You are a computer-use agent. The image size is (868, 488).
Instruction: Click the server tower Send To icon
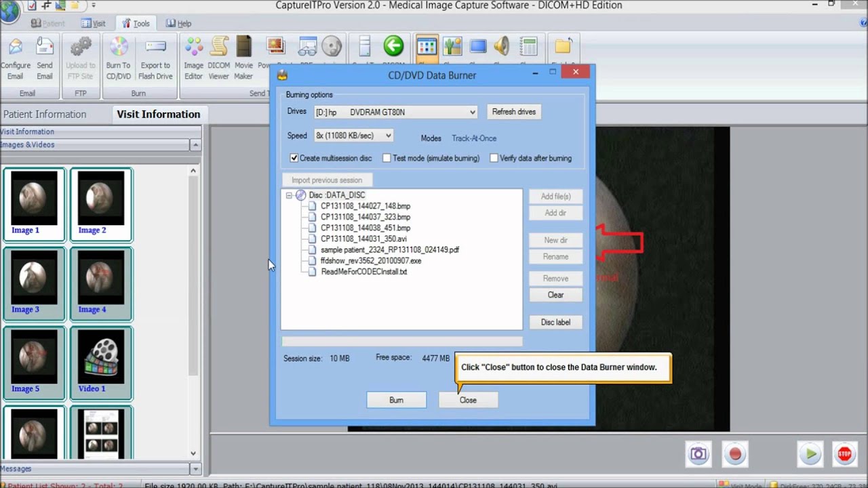[x=365, y=47]
